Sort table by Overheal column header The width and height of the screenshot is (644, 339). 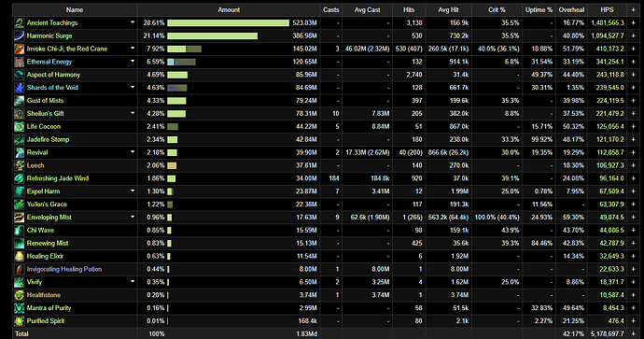(571, 10)
